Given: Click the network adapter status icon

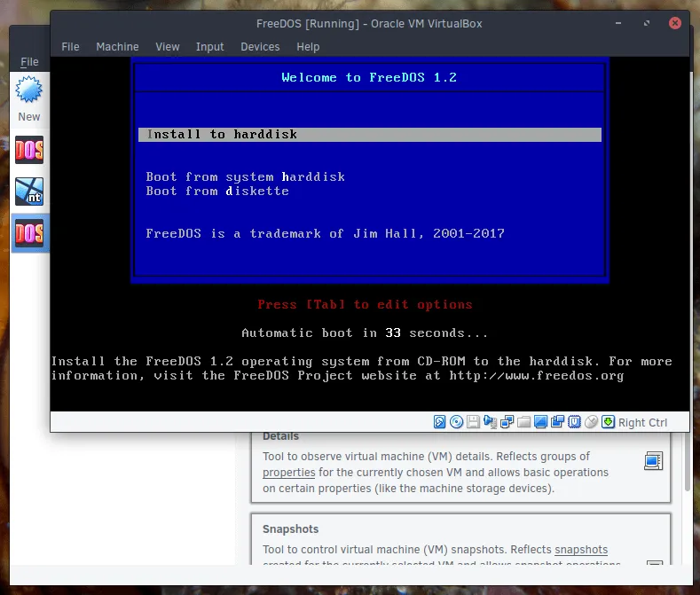Looking at the screenshot, I should 507,422.
